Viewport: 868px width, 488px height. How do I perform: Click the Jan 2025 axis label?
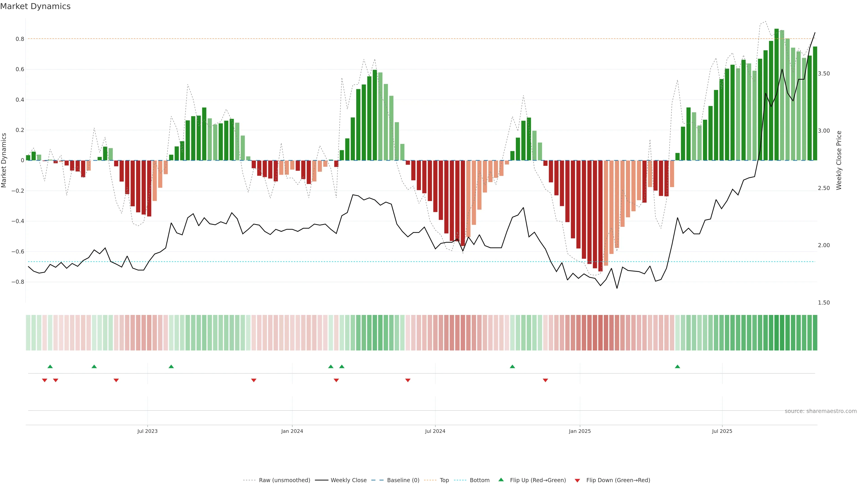[x=580, y=431]
